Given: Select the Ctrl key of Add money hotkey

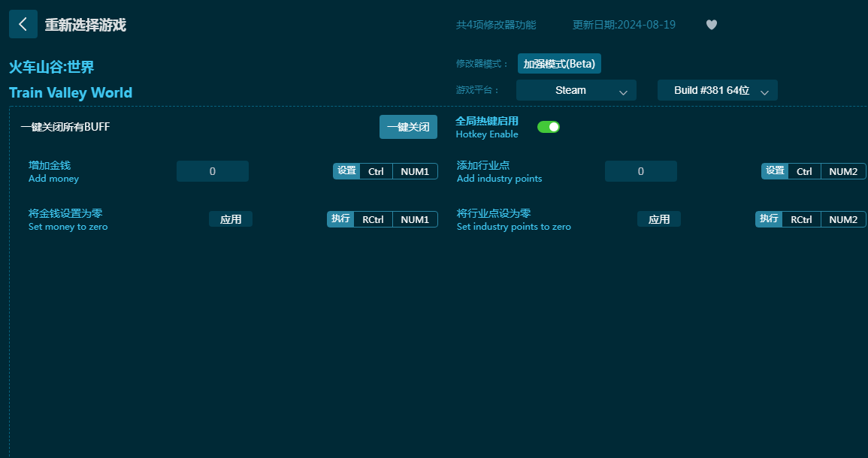Looking at the screenshot, I should click(x=376, y=171).
